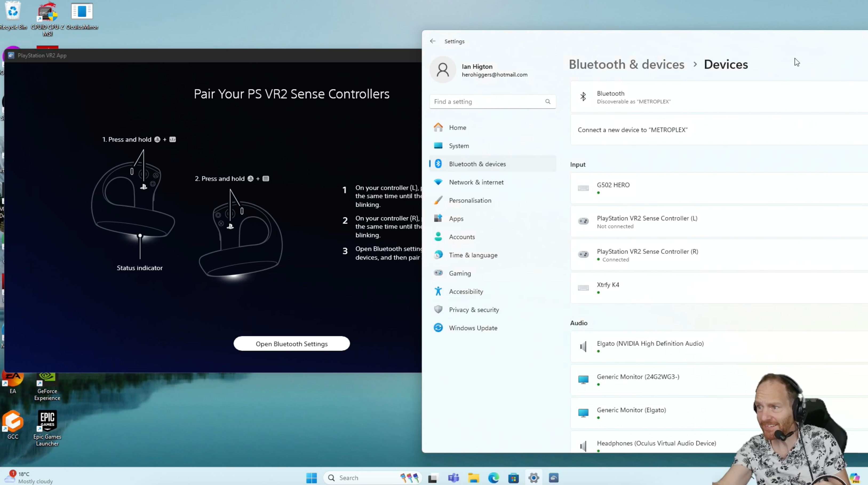Open Epic Games Launcher icon
This screenshot has width=868, height=485.
[x=47, y=420]
